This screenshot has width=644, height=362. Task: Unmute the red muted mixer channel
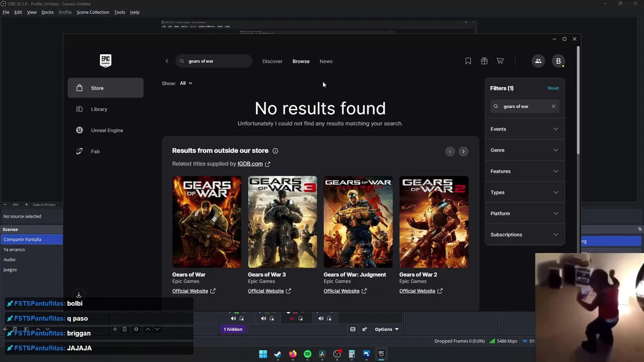point(292,318)
